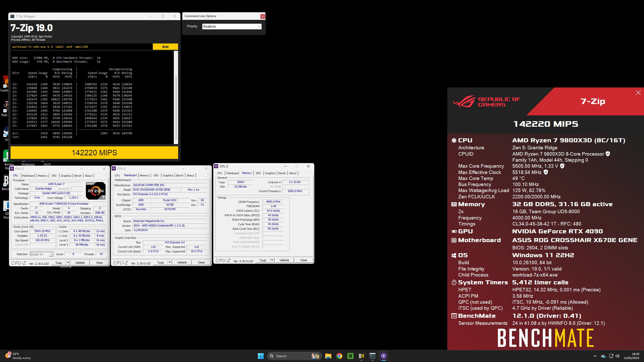Expand Tools dropdown arrow in right CPU-Z window
The height and width of the screenshot is (362, 644).
(272, 260)
